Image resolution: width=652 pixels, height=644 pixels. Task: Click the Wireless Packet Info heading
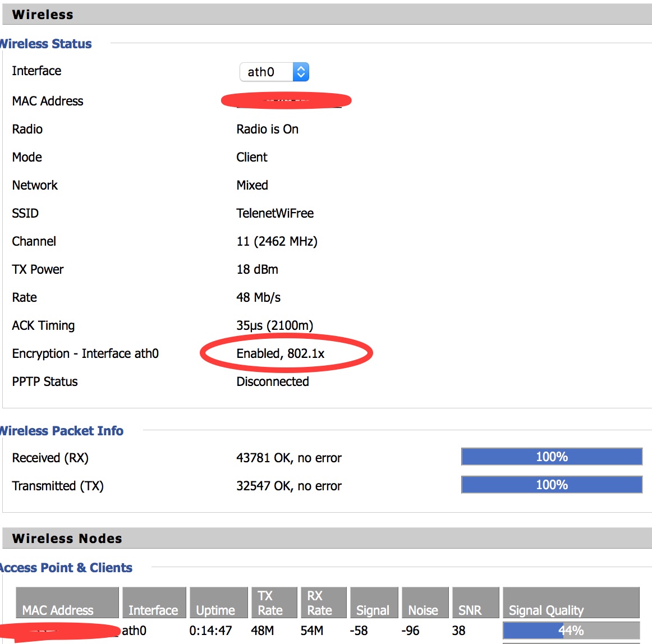coord(62,431)
